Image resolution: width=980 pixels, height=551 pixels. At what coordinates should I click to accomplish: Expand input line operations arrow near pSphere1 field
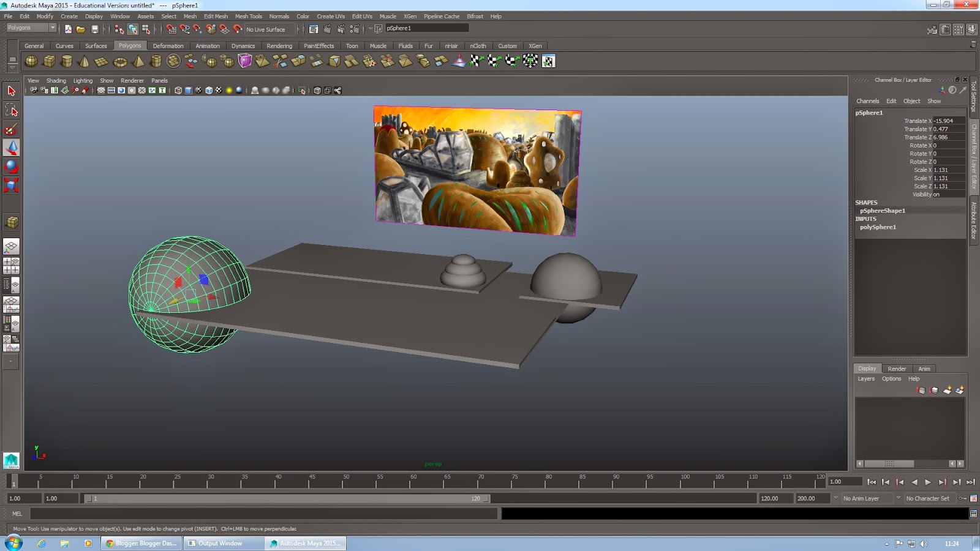[x=371, y=29]
